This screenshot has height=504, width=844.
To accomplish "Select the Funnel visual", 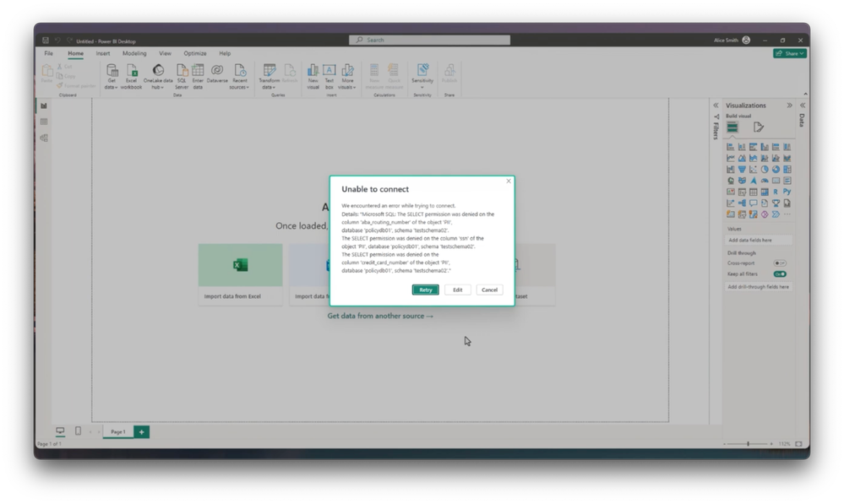I will [742, 170].
